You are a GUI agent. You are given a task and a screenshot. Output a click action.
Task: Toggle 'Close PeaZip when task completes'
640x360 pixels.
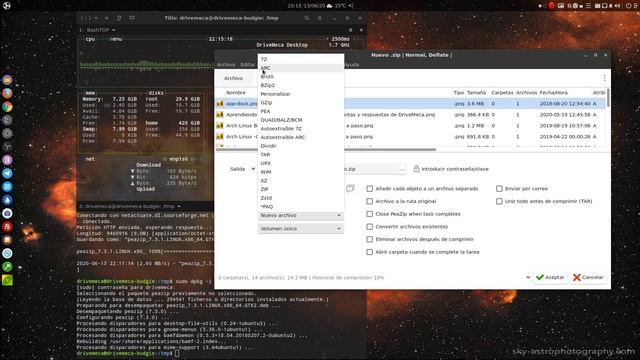[x=369, y=214]
